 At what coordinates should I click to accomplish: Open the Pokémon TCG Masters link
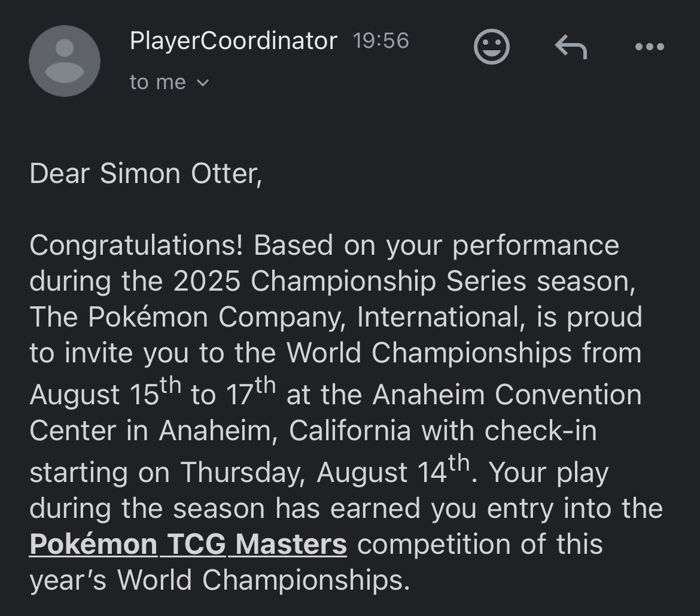pyautogui.click(x=188, y=544)
